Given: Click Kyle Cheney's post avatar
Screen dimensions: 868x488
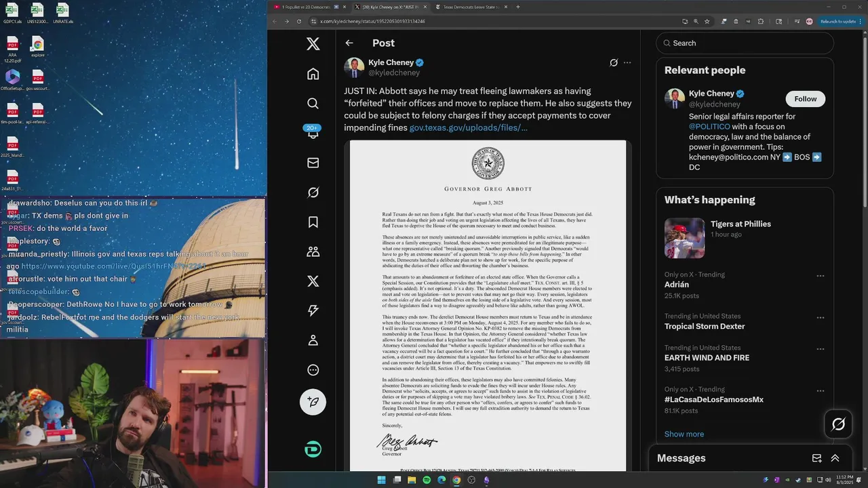Looking at the screenshot, I should click(354, 68).
